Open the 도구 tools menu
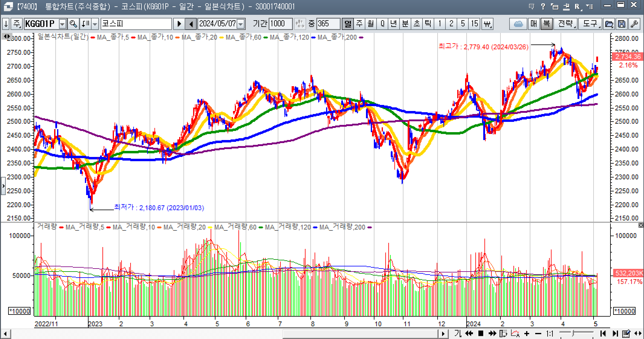644x339 pixels. (590, 24)
